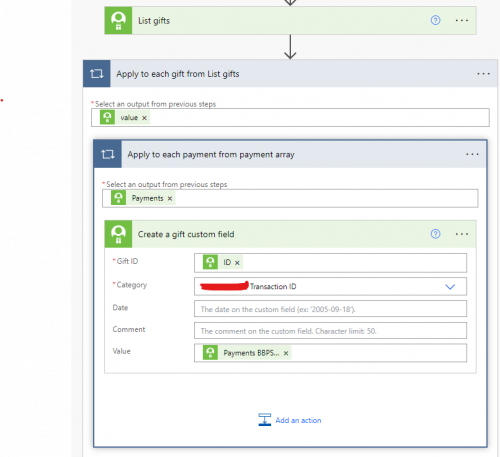Open gift loop ellipsis options menu

[483, 74]
